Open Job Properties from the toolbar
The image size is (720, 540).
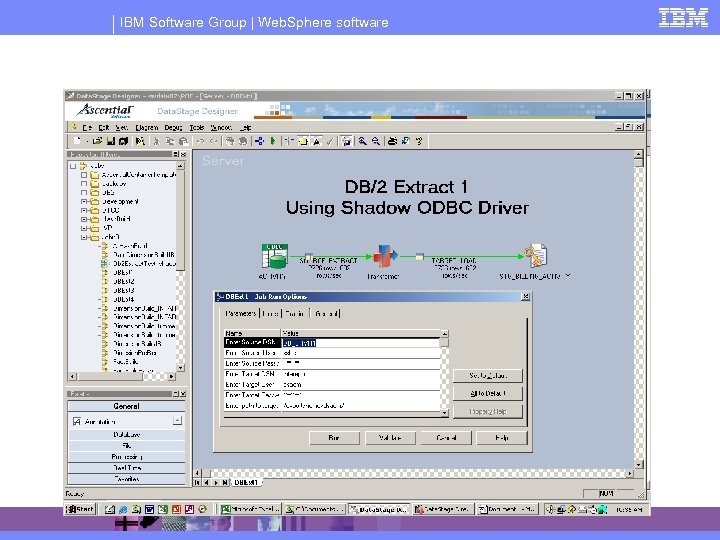(140, 141)
